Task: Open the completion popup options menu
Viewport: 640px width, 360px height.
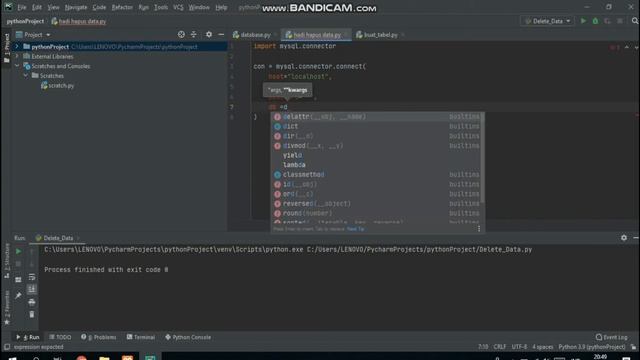Action: click(x=479, y=229)
